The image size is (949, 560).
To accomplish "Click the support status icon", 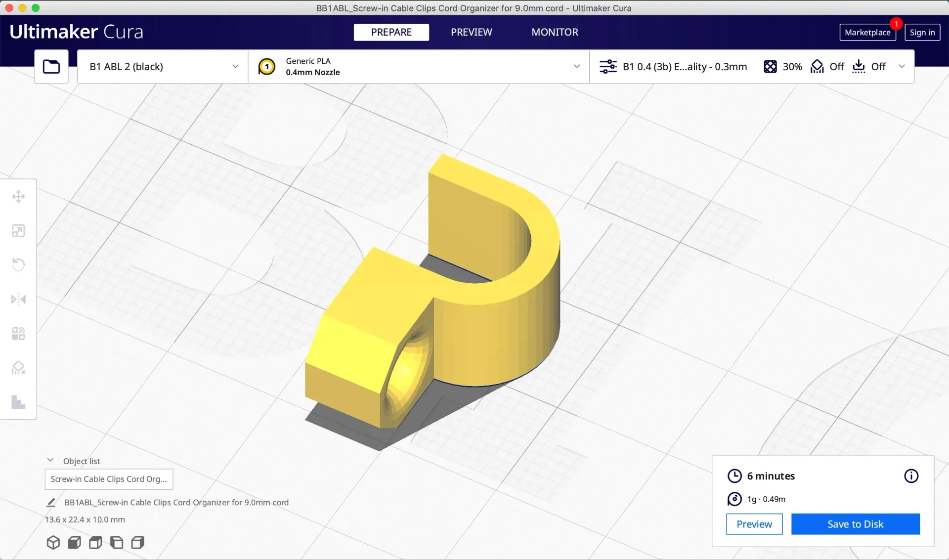I will 817,67.
